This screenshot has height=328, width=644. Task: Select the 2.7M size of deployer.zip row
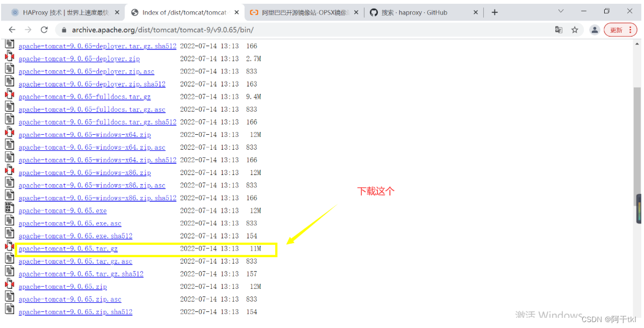pyautogui.click(x=254, y=59)
